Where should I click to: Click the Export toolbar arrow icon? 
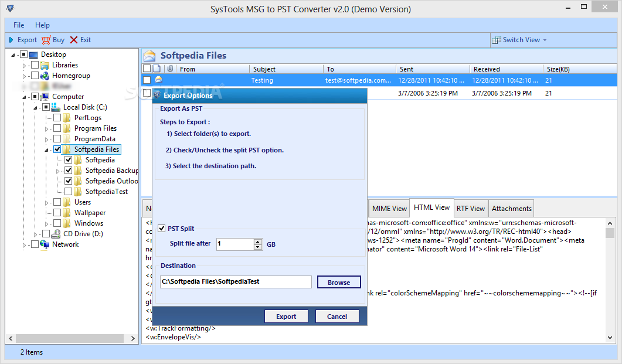[11, 40]
